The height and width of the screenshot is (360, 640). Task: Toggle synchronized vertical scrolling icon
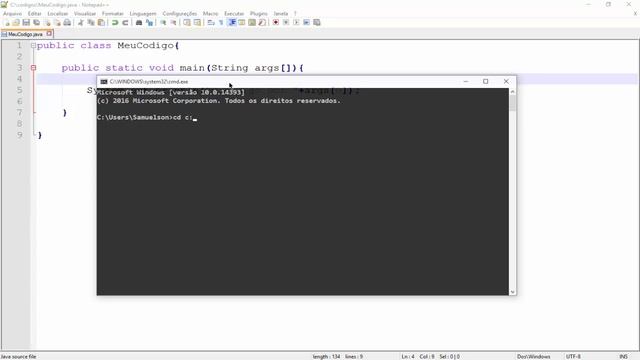pyautogui.click(x=187, y=22)
